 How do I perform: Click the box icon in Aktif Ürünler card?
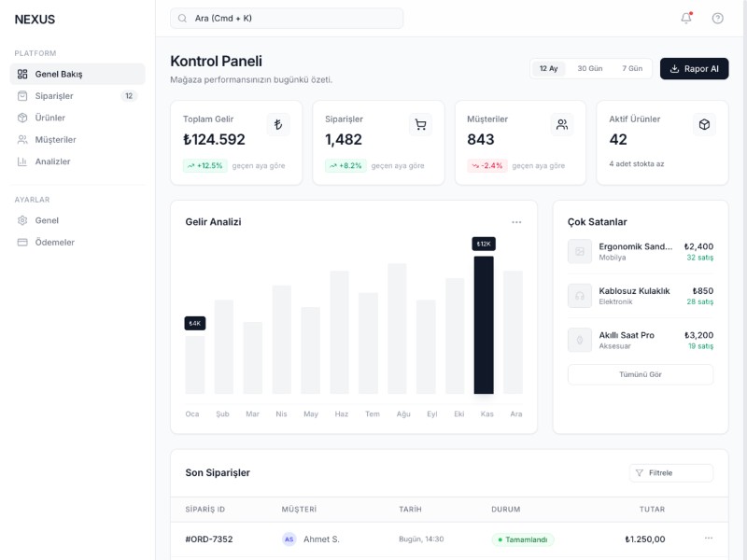pyautogui.click(x=704, y=124)
